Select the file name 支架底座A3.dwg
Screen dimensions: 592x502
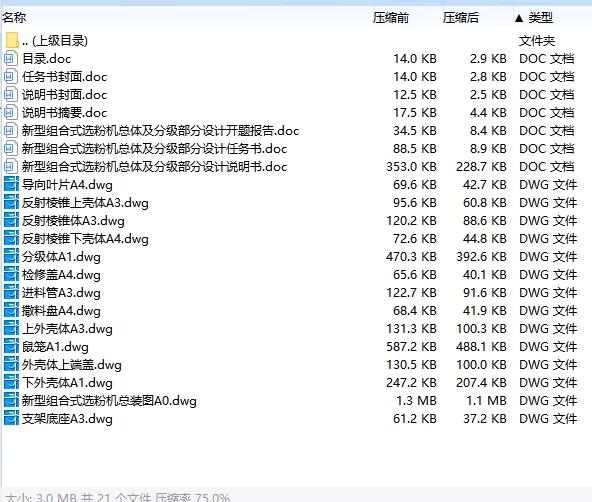[67, 419]
